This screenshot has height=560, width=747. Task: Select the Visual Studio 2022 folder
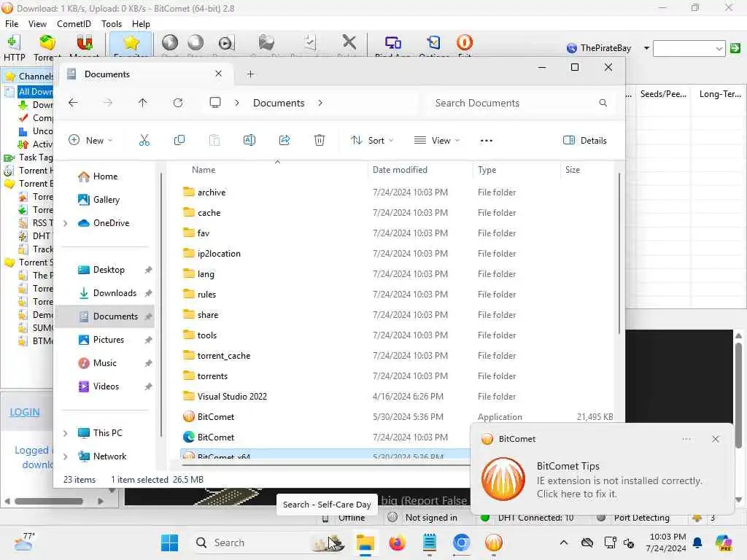click(232, 396)
